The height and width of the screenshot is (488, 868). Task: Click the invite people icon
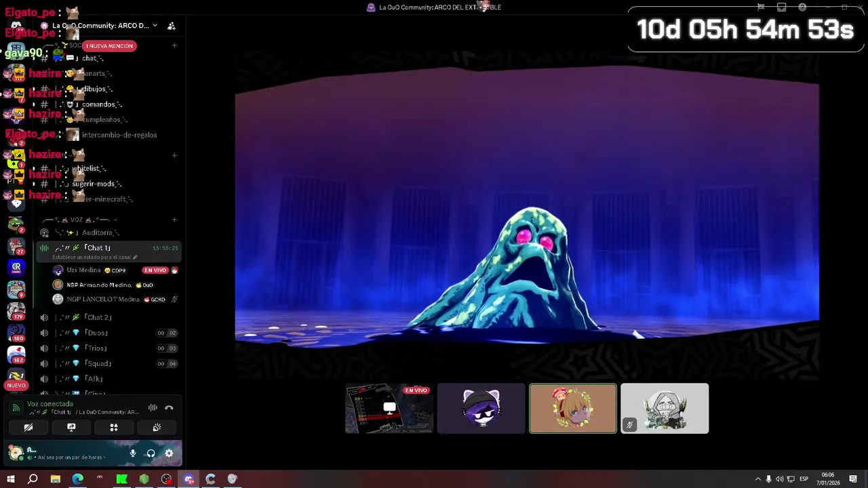tap(172, 26)
